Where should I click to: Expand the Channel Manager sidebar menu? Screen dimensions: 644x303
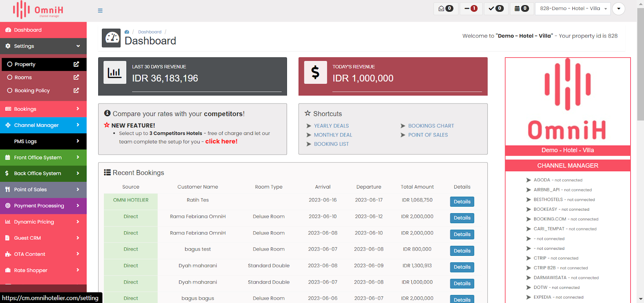43,125
